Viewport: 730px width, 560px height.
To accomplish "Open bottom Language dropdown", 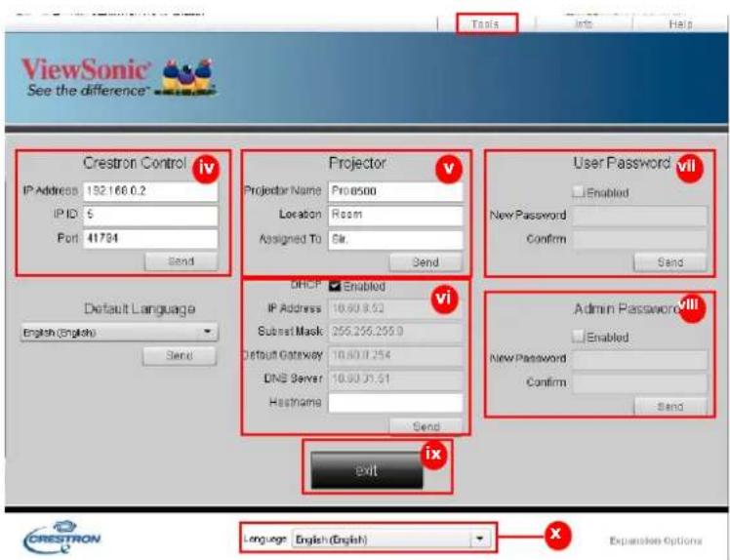I will [x=389, y=540].
